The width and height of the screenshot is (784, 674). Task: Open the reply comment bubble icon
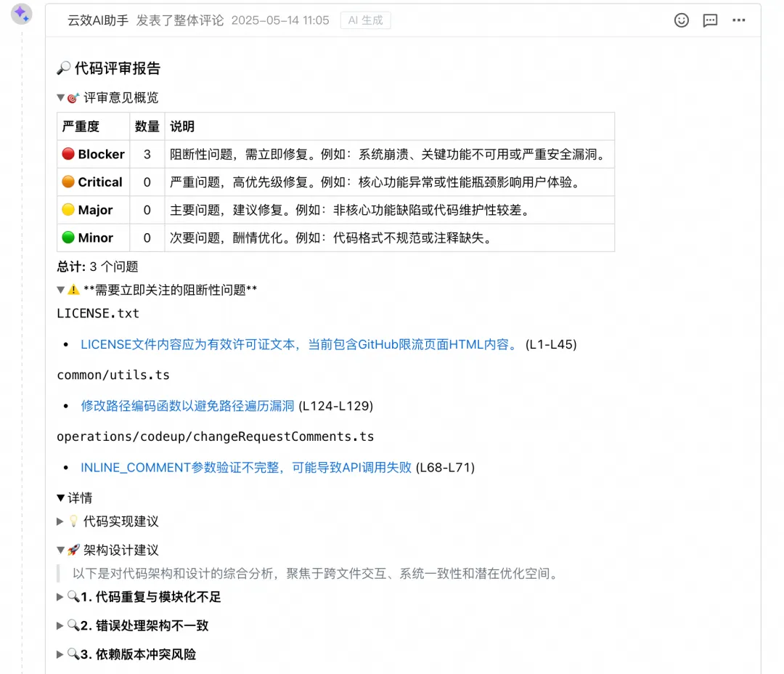[x=710, y=20]
